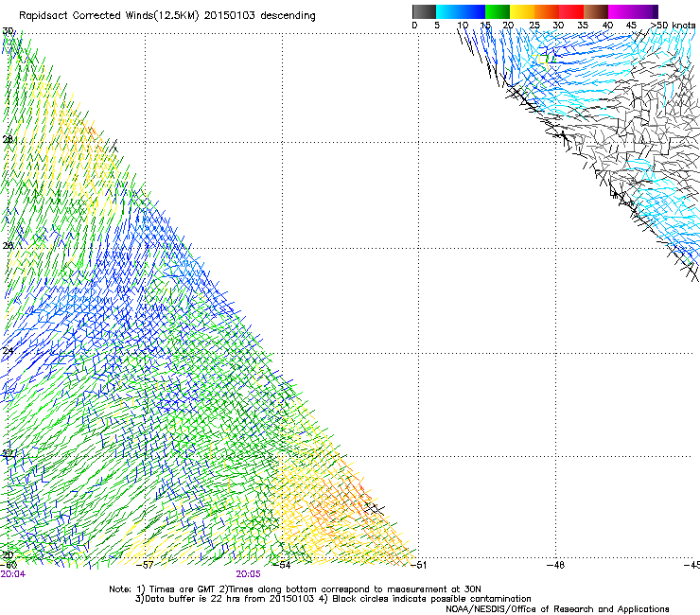The width and height of the screenshot is (700, 615).
Task: Click the -51 longitude axis label
Action: click(x=418, y=565)
